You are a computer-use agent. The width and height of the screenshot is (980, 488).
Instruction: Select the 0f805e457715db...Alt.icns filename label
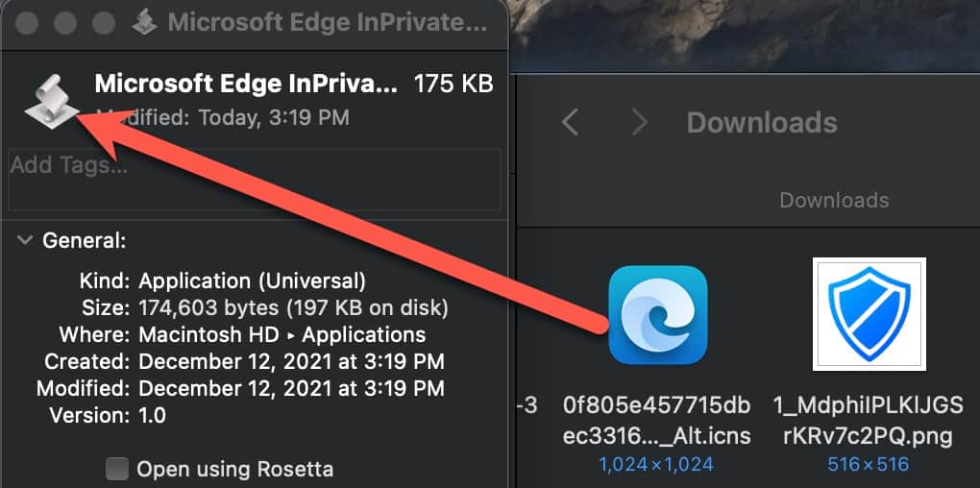point(657,420)
